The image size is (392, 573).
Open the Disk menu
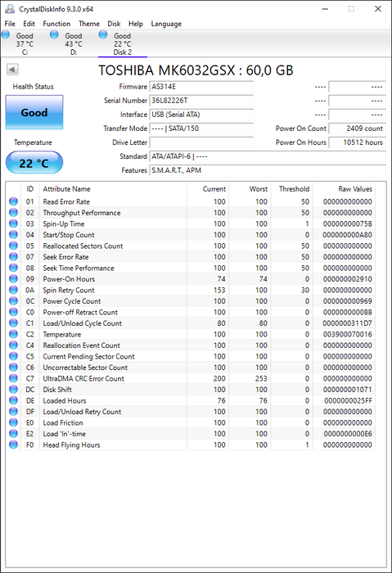coord(114,24)
